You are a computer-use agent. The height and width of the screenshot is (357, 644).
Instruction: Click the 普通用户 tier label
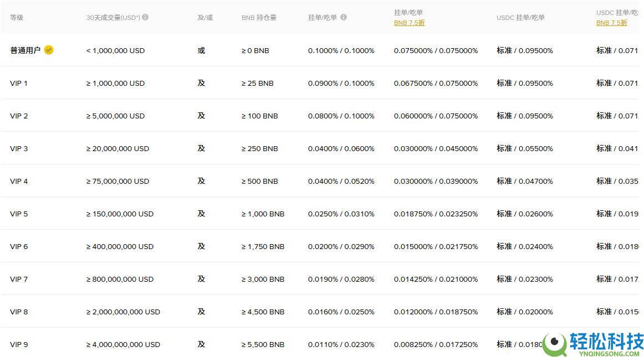[24, 49]
